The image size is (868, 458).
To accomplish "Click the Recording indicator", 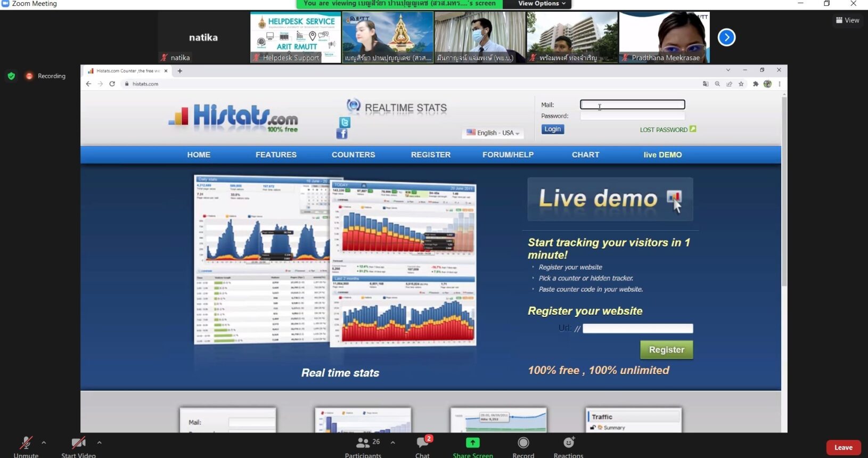I will coord(46,76).
